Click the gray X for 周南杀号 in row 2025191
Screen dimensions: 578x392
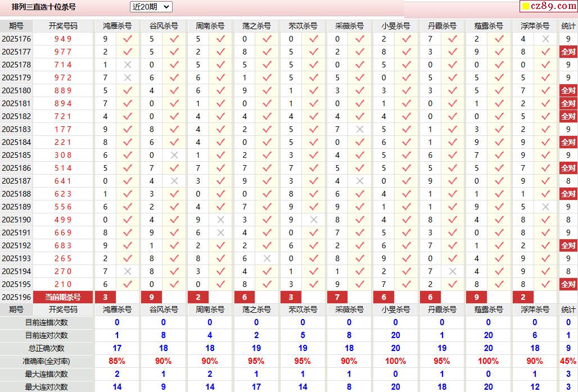(220, 233)
